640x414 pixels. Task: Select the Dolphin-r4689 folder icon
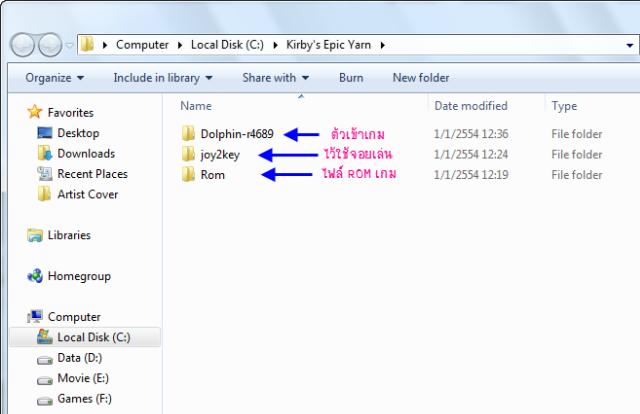coord(188,134)
